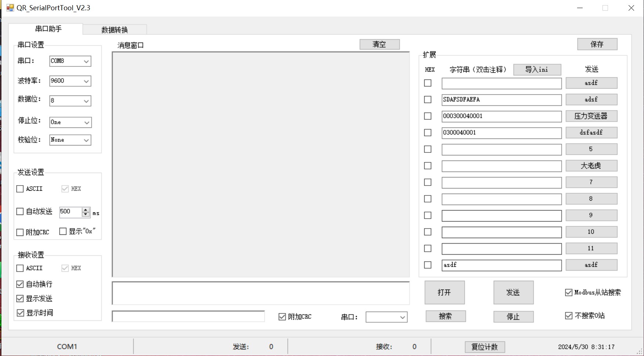This screenshot has height=356, width=644.
Task: Click the QR_SerialPortTool app icon in title bar
Action: [x=10, y=8]
